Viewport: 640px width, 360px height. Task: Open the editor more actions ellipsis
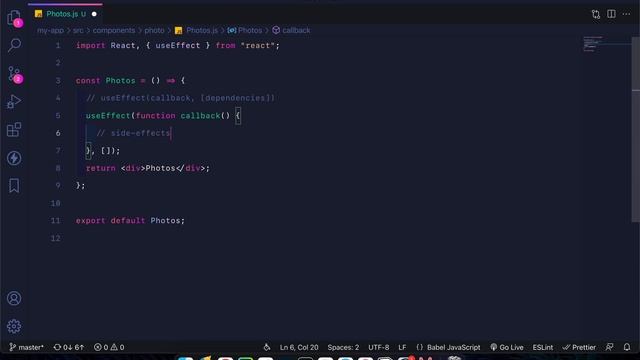coord(627,14)
